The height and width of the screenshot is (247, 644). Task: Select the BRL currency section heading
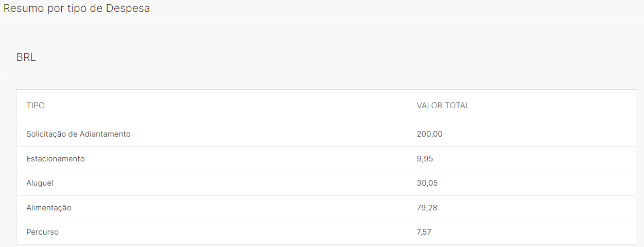click(26, 57)
